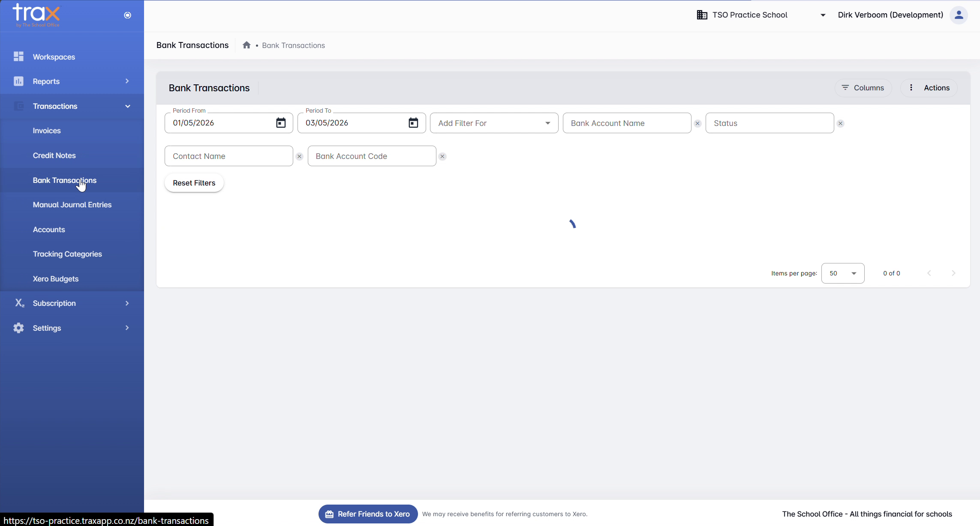Viewport: 980px width, 526px height.
Task: Open Period To calendar picker
Action: point(413,123)
